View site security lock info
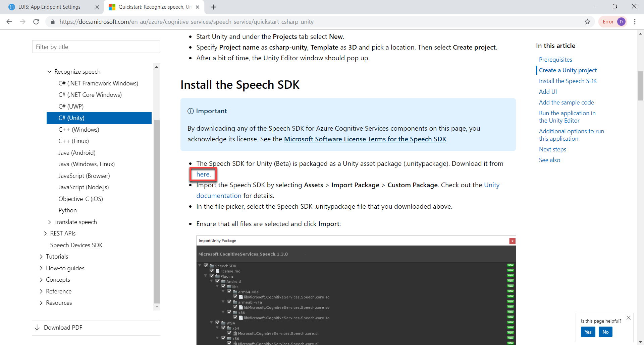The height and width of the screenshot is (345, 644). (53, 22)
